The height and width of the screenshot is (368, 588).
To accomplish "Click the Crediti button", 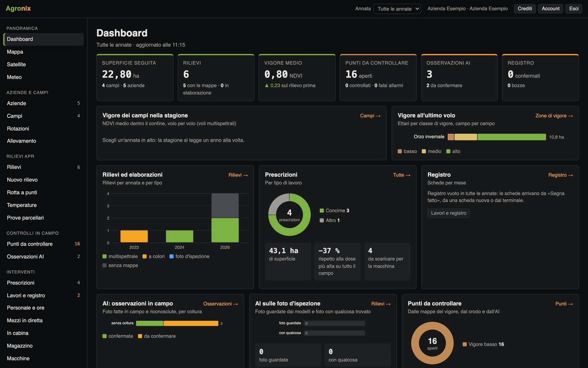I will (x=525, y=9).
